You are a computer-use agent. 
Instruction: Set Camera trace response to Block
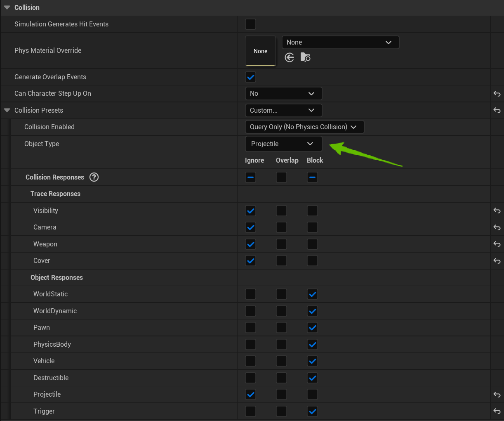[x=312, y=227]
